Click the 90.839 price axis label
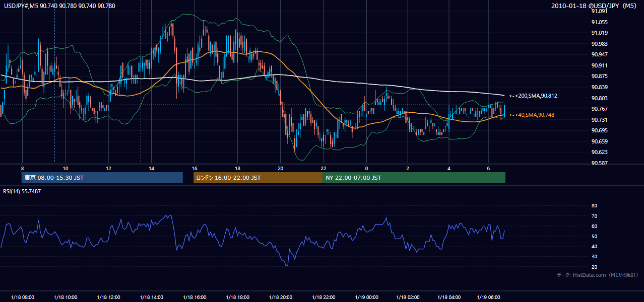Image resolution: width=644 pixels, height=302 pixels. [599, 87]
